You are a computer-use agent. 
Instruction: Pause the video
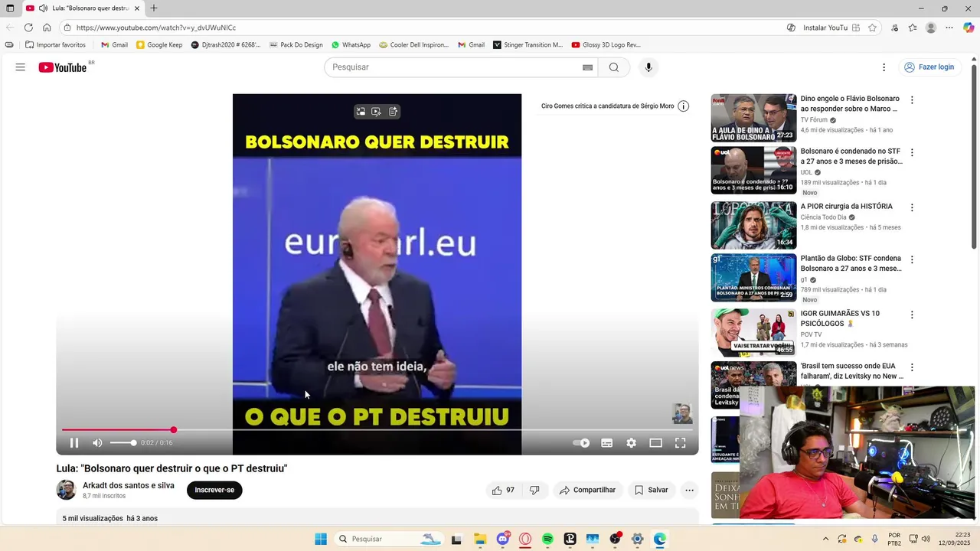[74, 443]
